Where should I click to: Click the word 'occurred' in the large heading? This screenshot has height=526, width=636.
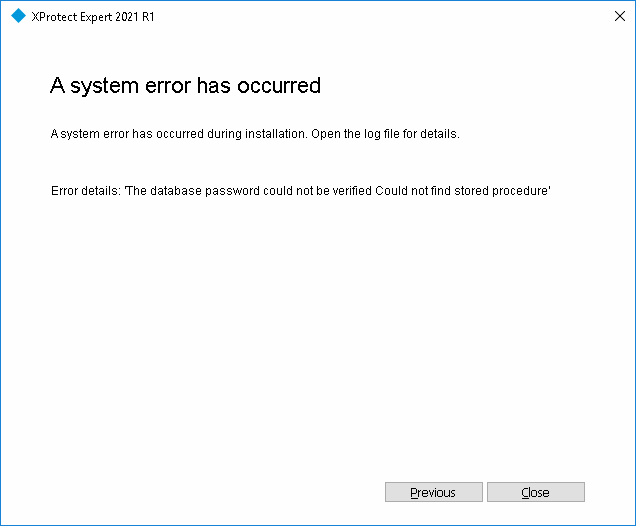point(279,86)
